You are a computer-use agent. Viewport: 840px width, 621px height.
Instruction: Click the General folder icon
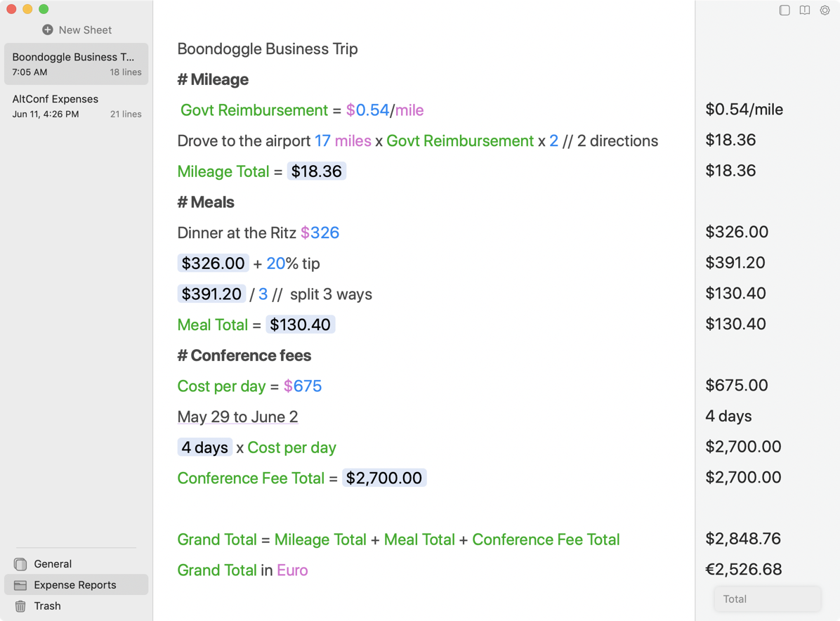coord(20,564)
